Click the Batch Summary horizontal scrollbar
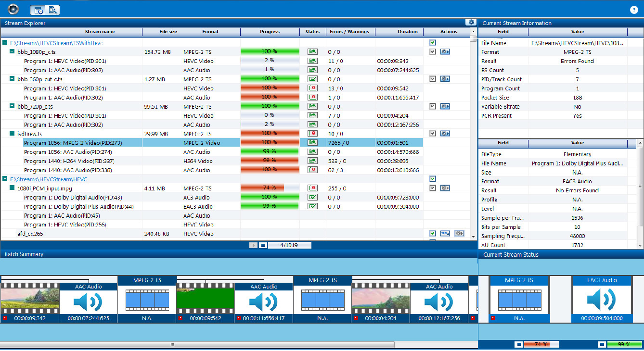This screenshot has height=351, width=644. pyautogui.click(x=197, y=344)
